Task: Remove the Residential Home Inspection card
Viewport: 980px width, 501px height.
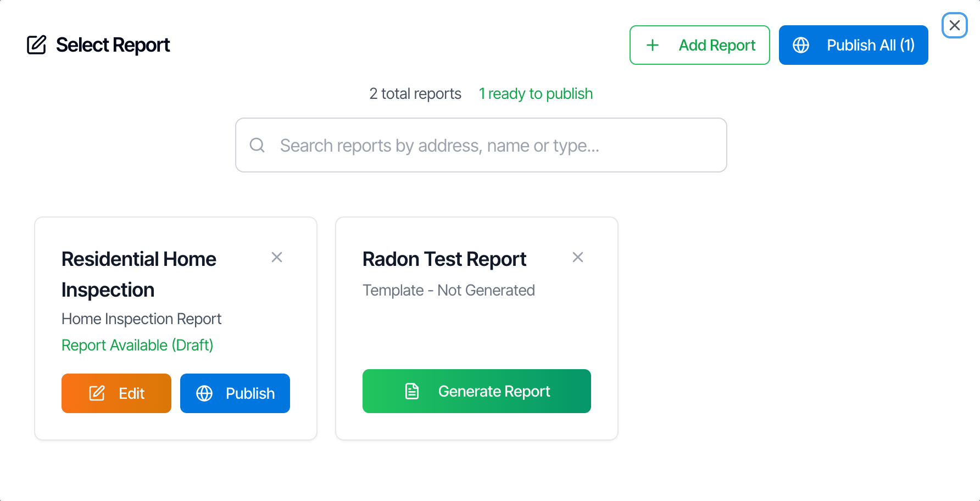Action: point(277,257)
